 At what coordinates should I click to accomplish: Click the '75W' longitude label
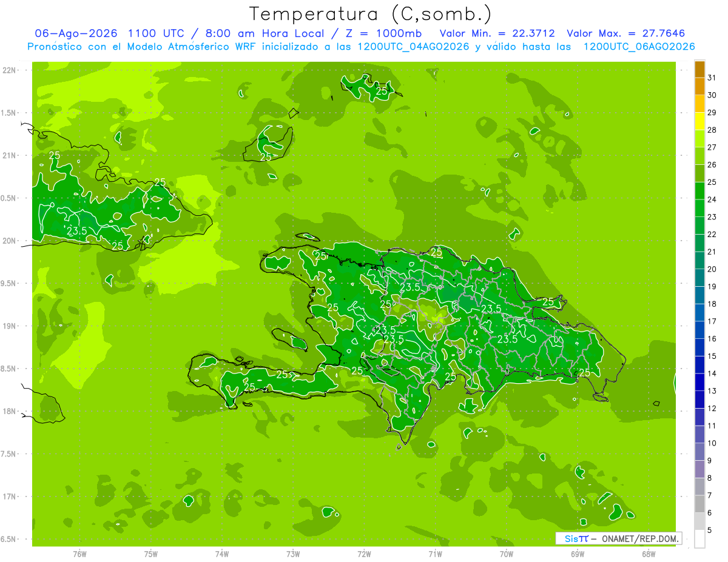point(151,554)
